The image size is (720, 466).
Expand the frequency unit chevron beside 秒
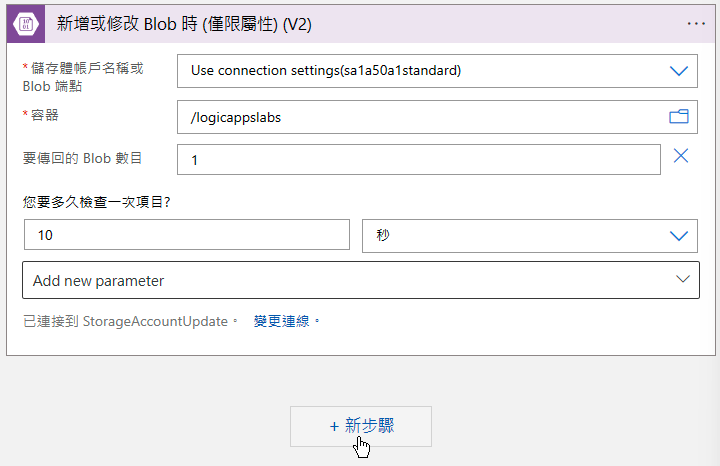click(679, 236)
